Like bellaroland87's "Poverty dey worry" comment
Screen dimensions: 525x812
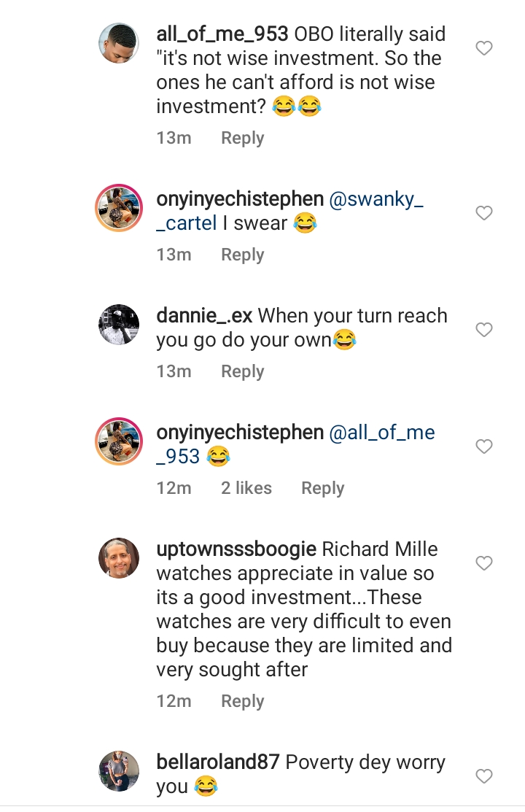[484, 776]
